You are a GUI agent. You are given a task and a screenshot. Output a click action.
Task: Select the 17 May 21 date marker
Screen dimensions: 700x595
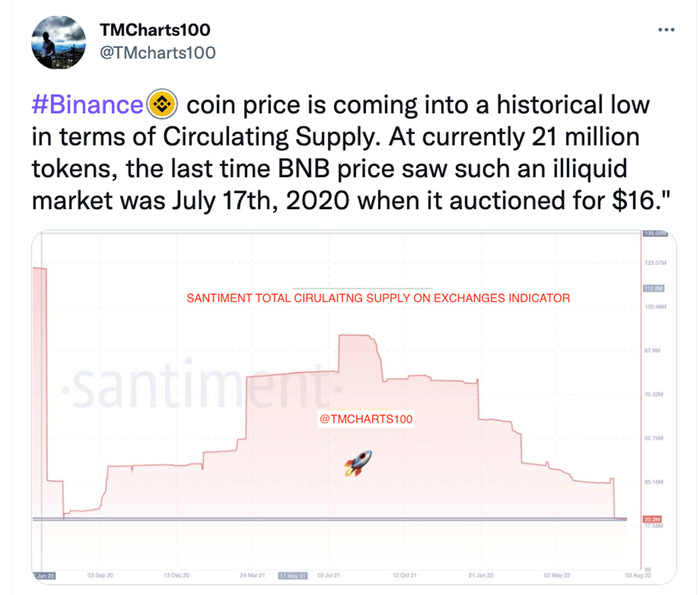(x=293, y=576)
